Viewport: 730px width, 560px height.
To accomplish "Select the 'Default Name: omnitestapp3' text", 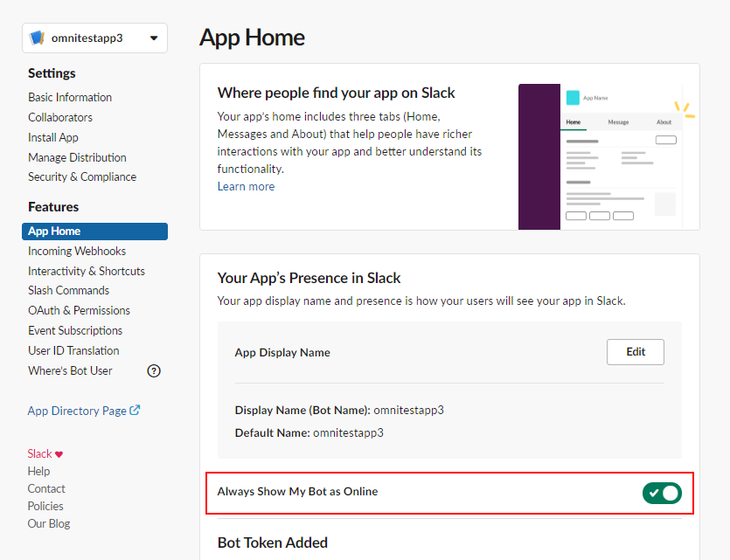I will coord(309,433).
